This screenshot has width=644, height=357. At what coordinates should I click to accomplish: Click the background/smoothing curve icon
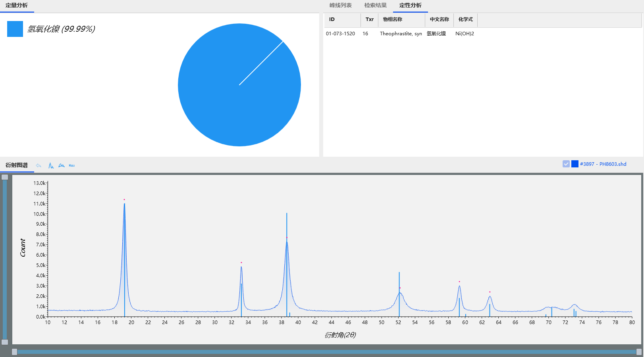(62, 165)
